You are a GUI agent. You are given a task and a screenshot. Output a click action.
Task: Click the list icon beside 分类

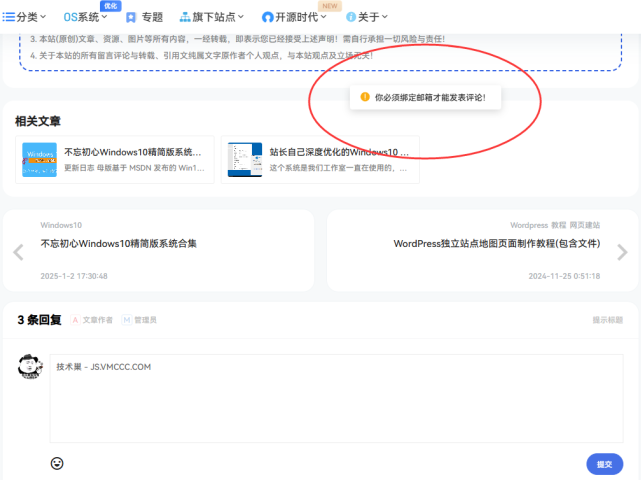tap(9, 17)
